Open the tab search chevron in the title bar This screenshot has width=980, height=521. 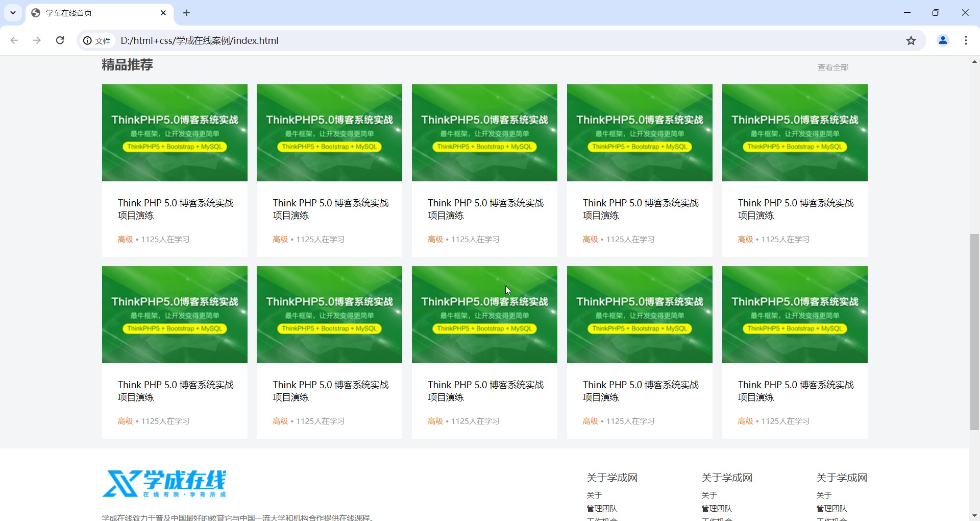point(13,13)
